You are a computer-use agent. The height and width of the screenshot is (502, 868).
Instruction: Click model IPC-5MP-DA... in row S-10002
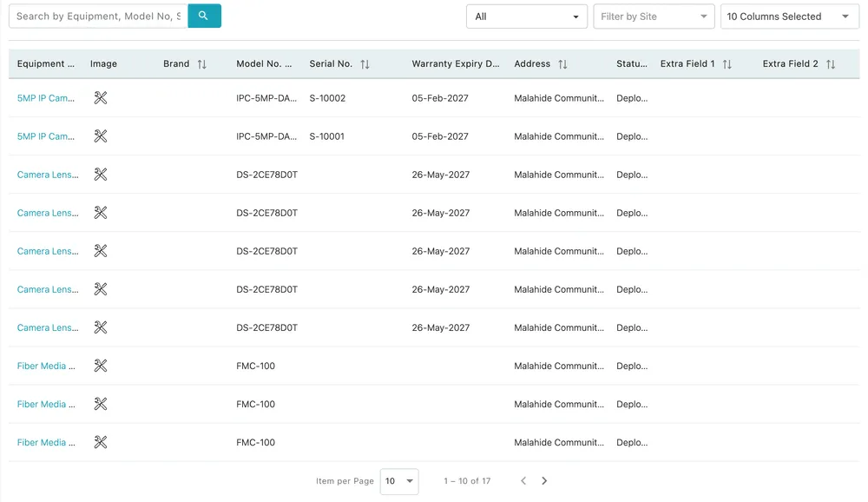coord(266,98)
